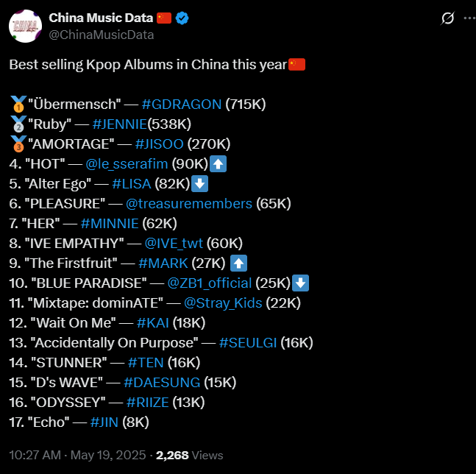
Task: Click the China Music Data profile avatar
Action: (25, 26)
